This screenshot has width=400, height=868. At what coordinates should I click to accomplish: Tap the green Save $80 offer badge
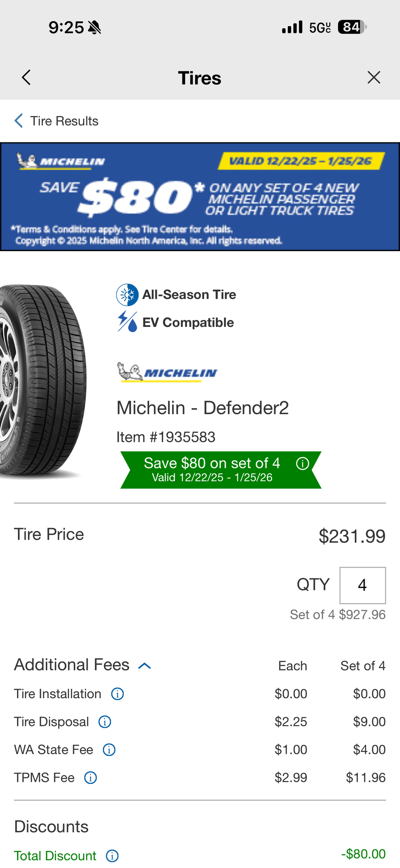tap(212, 470)
